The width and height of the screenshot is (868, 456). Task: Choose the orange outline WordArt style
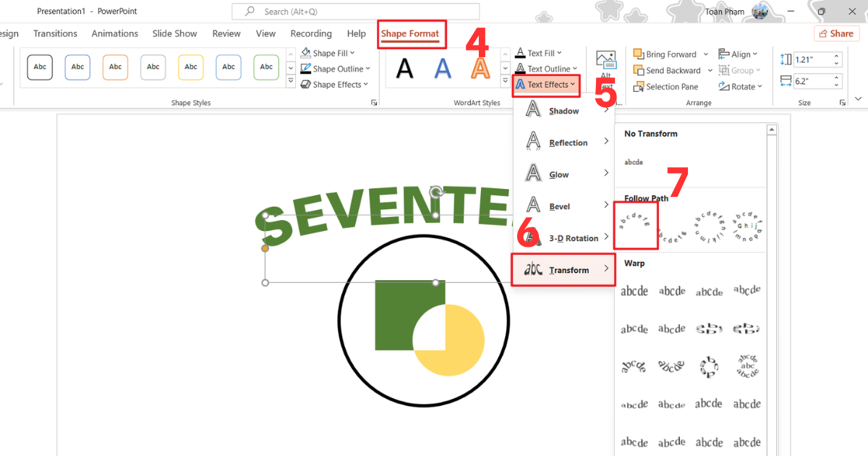click(480, 68)
